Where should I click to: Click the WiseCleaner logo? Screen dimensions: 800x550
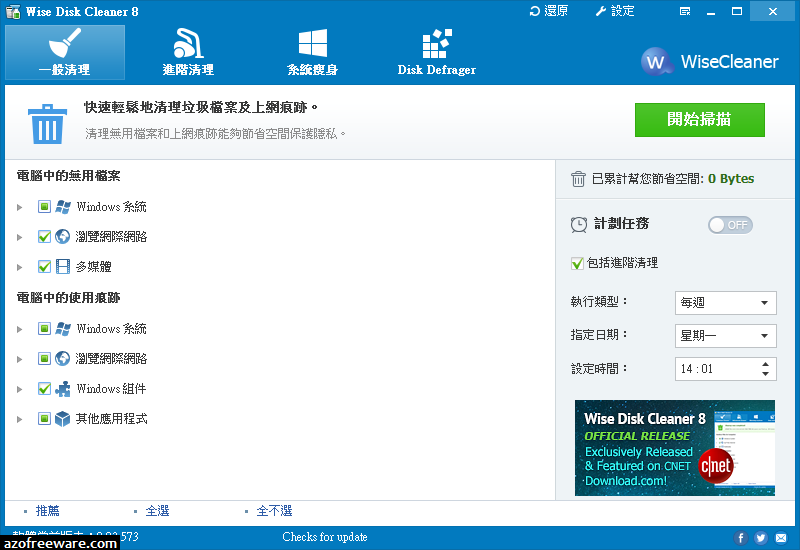pos(710,61)
